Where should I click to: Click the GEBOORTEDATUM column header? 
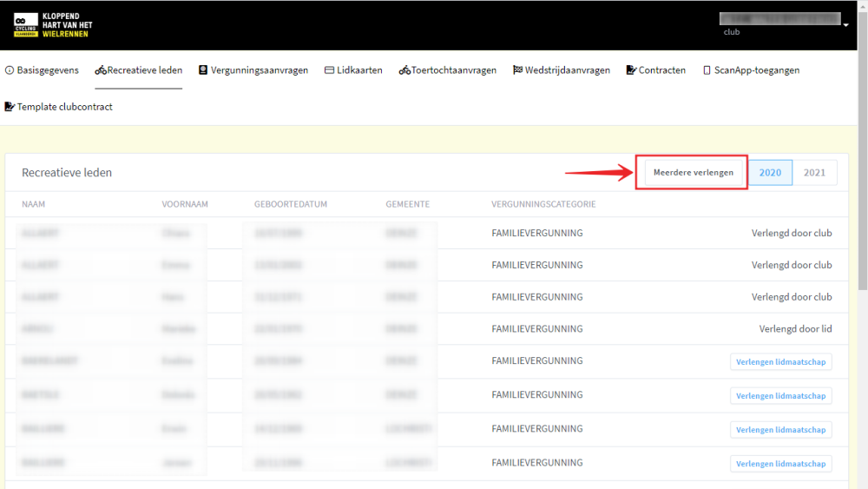(291, 204)
